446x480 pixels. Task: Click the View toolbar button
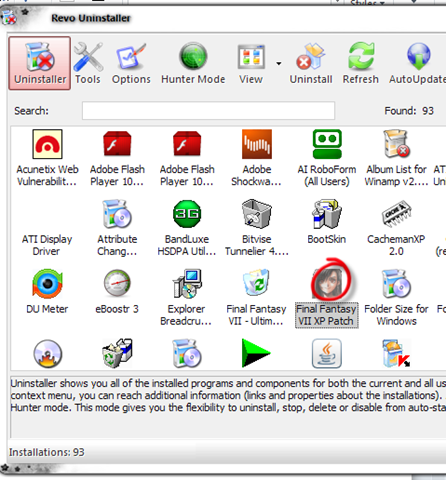[x=251, y=63]
